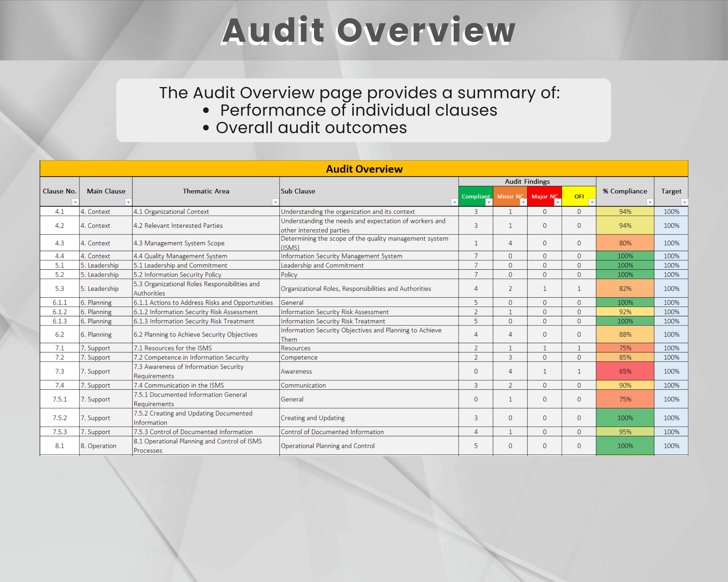Open the Major NC filter arrow
The image size is (728, 582).
pyautogui.click(x=558, y=203)
